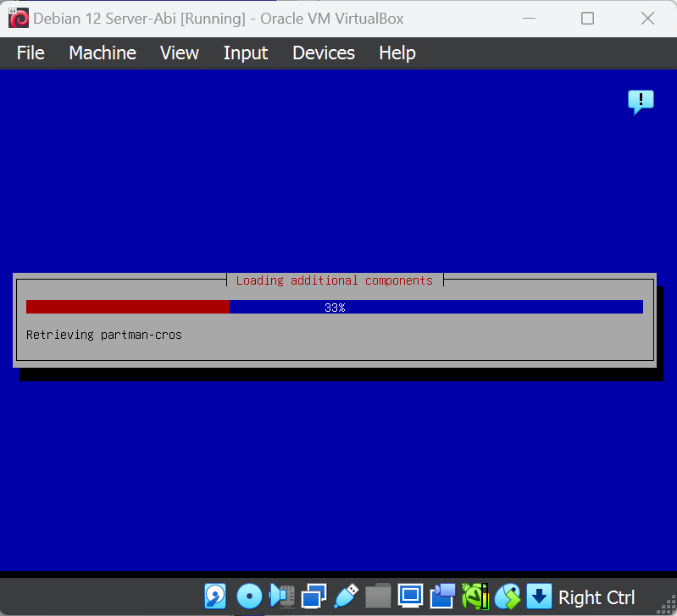
Task: Close the VirtualBox VM window
Action: click(647, 18)
